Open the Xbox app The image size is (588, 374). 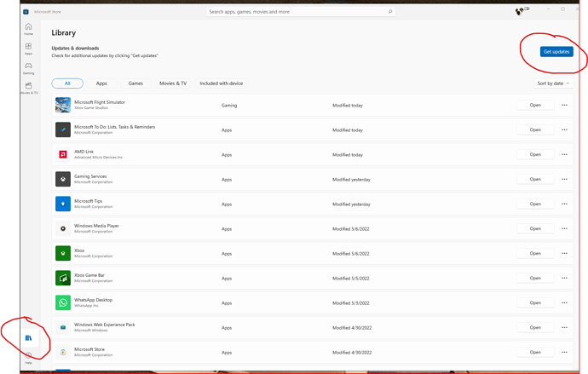(535, 254)
